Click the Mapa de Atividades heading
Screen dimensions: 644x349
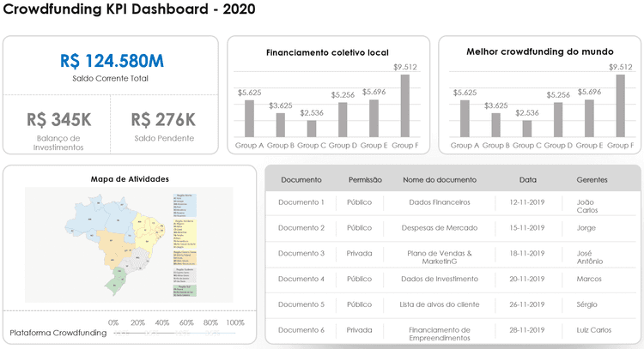point(130,179)
